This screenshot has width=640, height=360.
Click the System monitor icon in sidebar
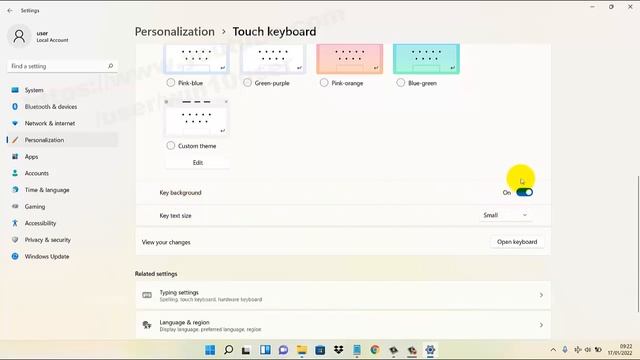pyautogui.click(x=15, y=90)
